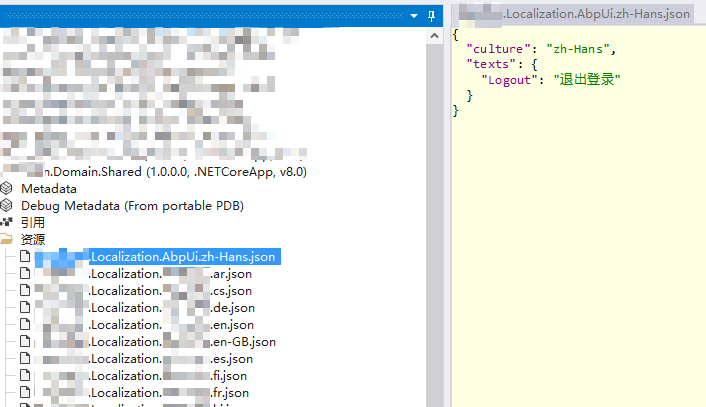Click the file icon beside en.json
The width and height of the screenshot is (706, 407).
coord(24,325)
